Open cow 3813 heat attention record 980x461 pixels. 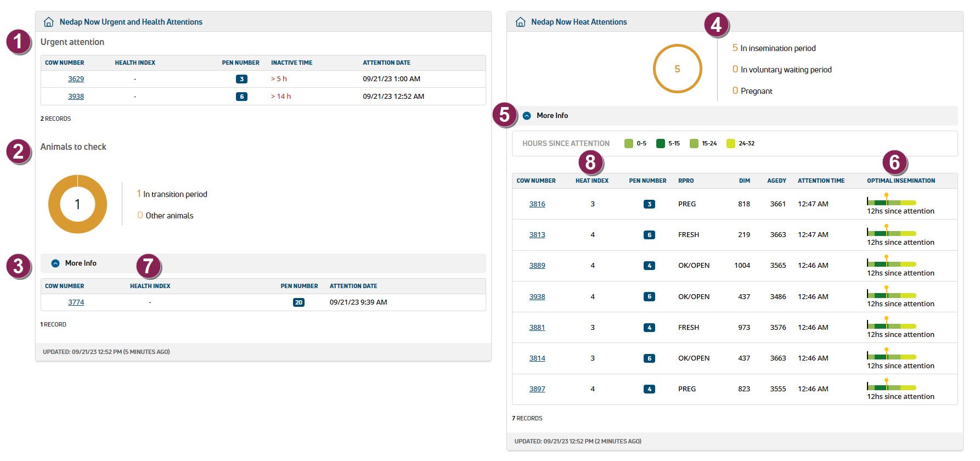pyautogui.click(x=537, y=235)
